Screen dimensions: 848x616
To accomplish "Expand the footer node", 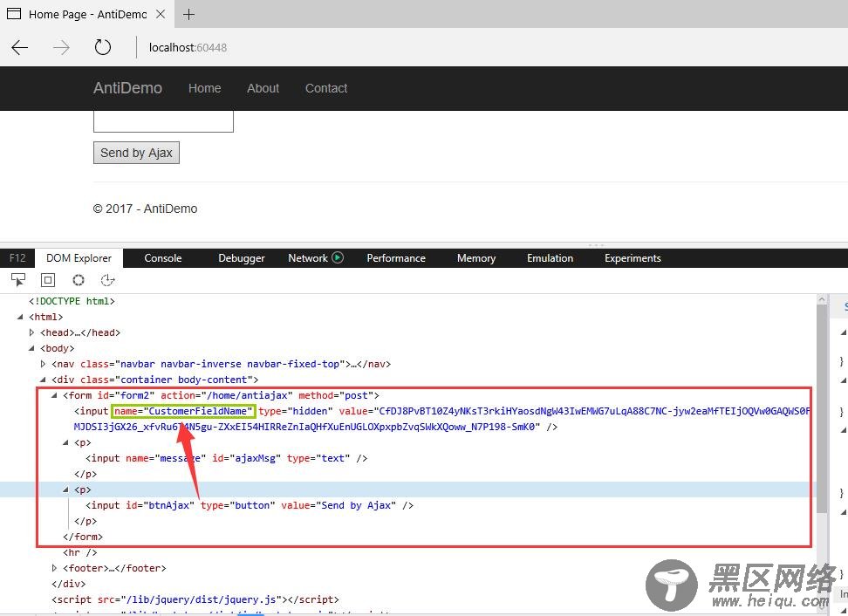I will (54, 568).
